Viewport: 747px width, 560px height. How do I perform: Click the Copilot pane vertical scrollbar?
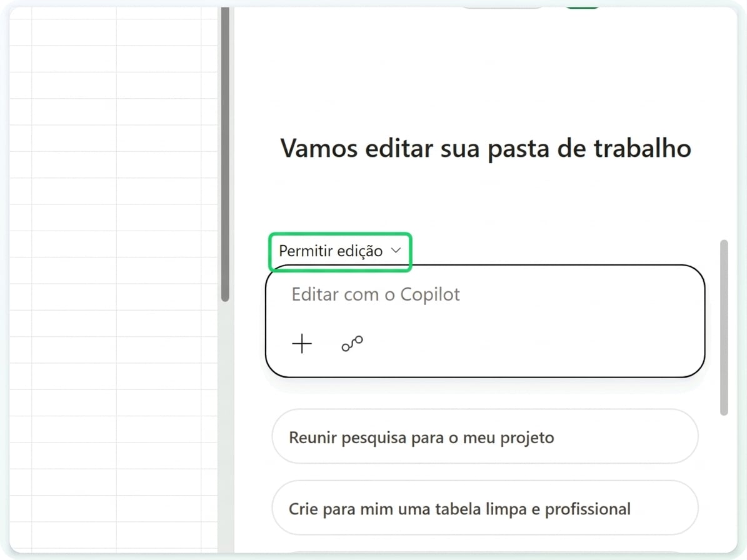coord(724,327)
